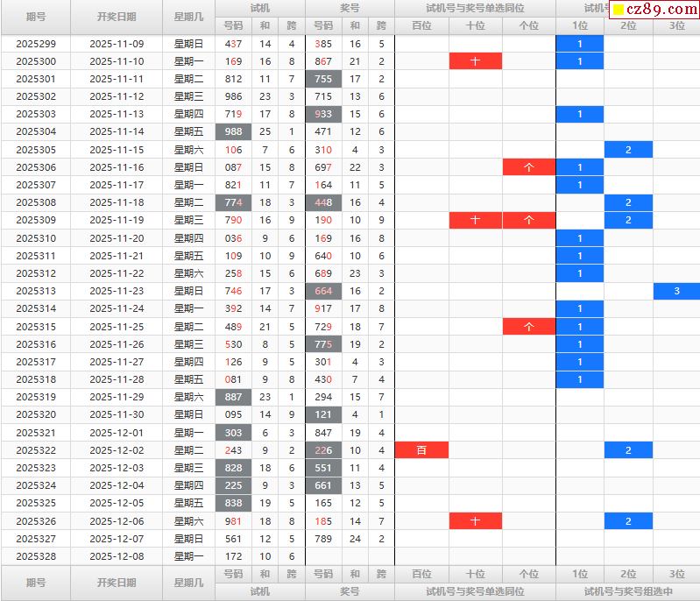Viewport: 700px width, 601px height.
Task: Click the cz89.com watermark logo
Action: [654, 10]
